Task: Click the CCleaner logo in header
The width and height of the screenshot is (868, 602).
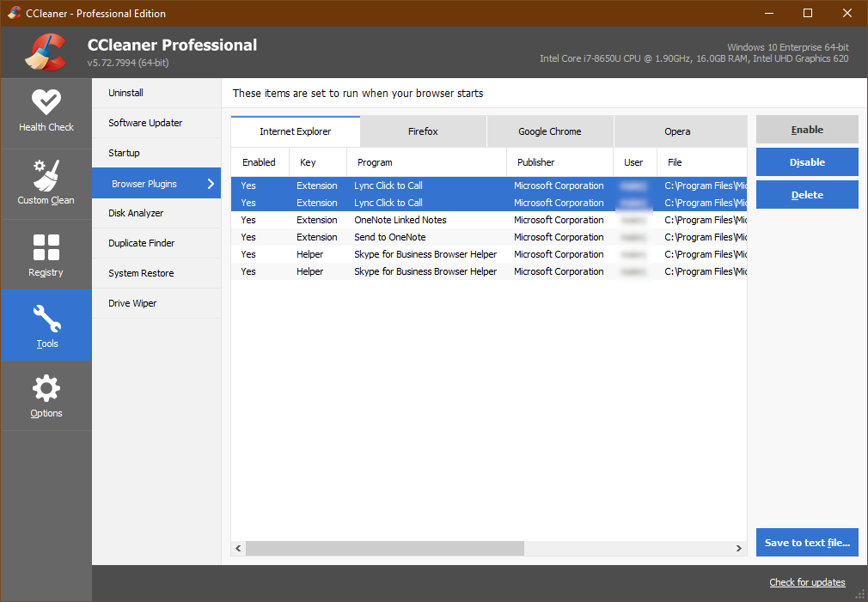Action: click(46, 52)
